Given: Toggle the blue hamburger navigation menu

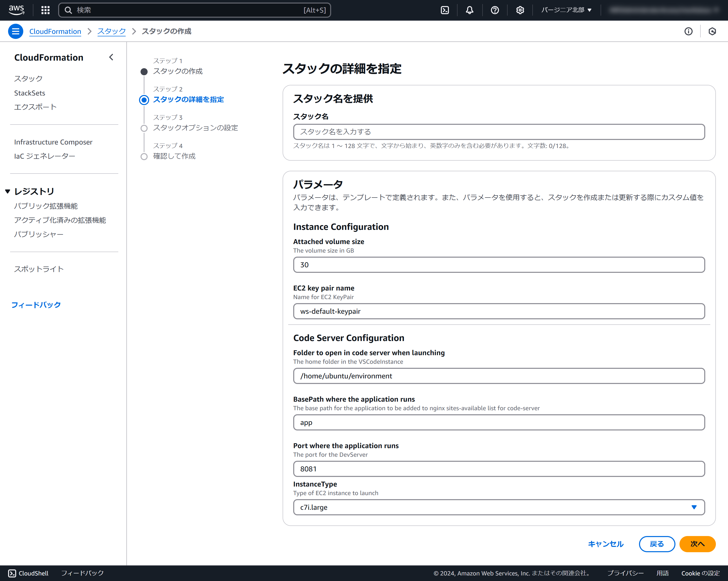Looking at the screenshot, I should coord(15,31).
